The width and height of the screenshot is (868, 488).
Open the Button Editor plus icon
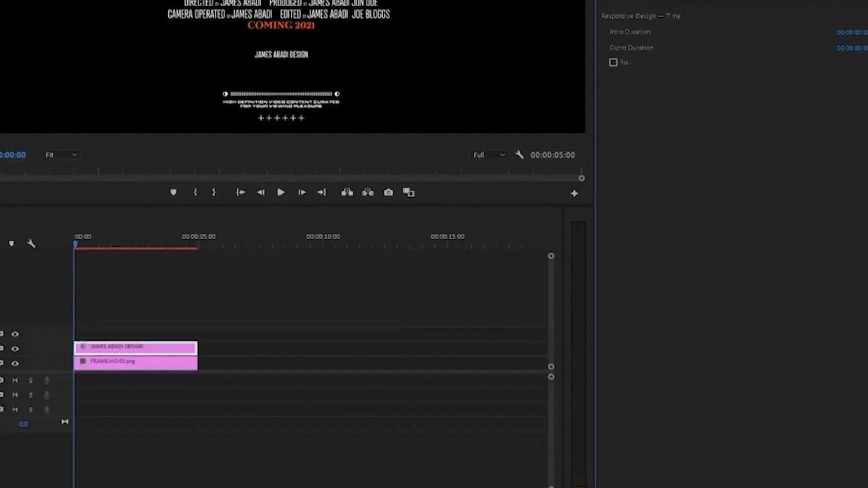click(x=574, y=193)
